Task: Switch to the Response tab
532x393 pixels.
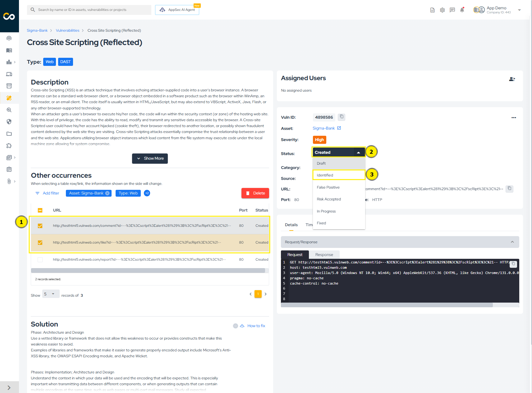Action: [x=324, y=255]
